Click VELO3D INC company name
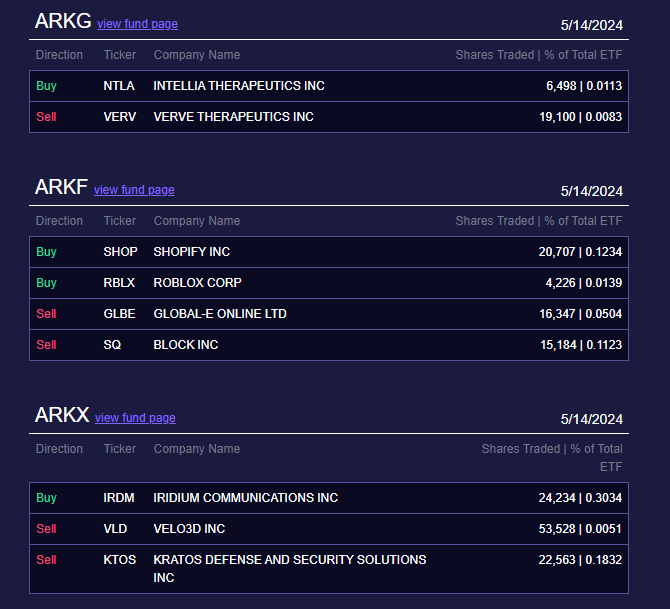 pyautogui.click(x=189, y=529)
